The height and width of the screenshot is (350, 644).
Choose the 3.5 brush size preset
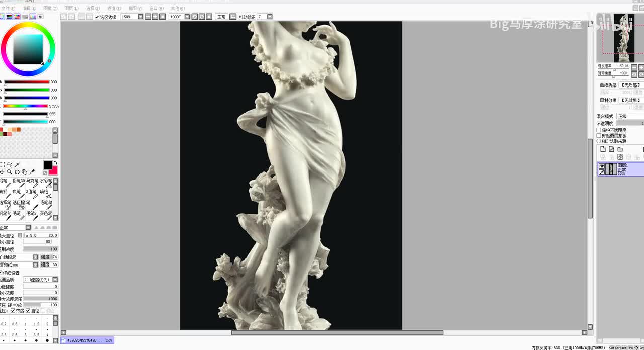point(36,331)
